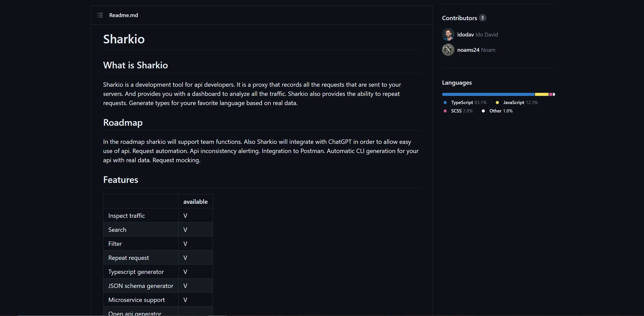
Task: Open the noams24 username link
Action: point(468,50)
